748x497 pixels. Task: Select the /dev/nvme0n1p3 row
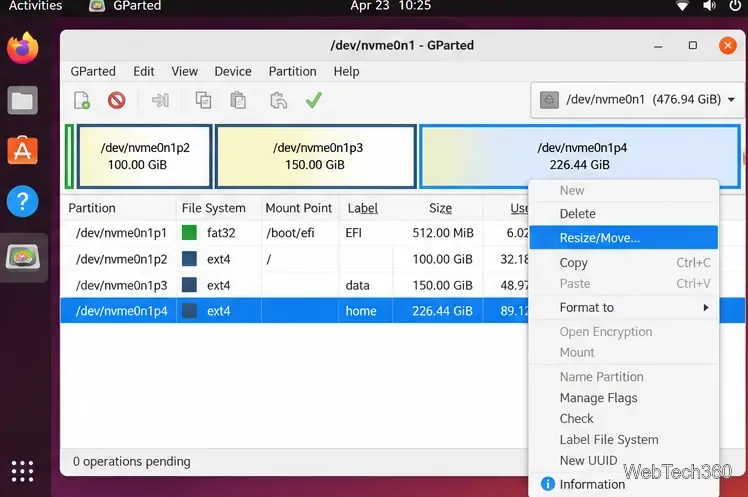pyautogui.click(x=295, y=285)
